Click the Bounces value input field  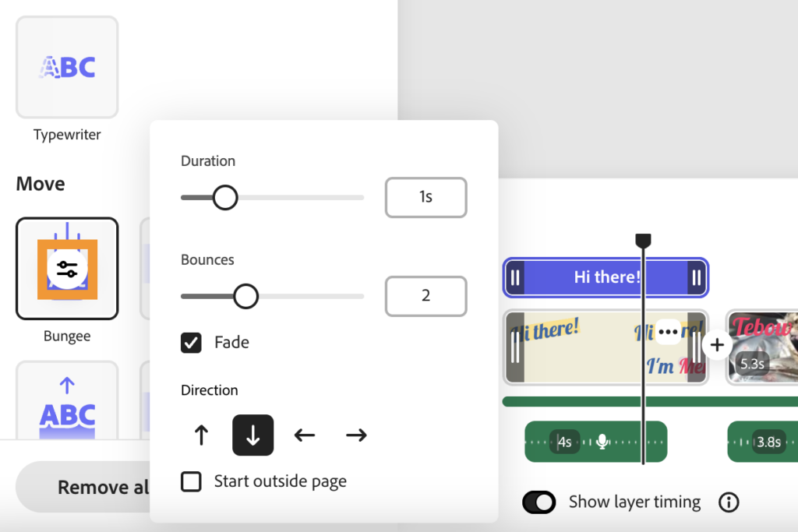(x=425, y=296)
